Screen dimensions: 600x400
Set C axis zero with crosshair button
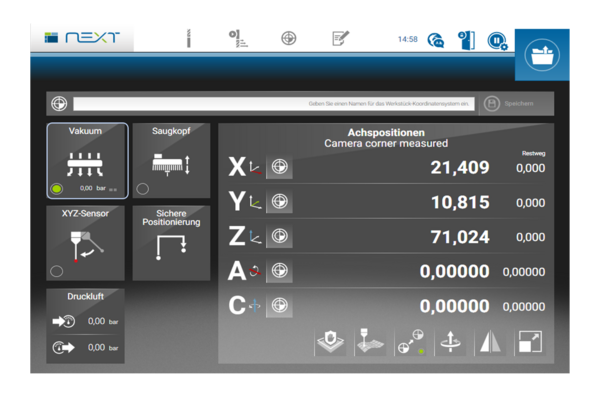279,305
